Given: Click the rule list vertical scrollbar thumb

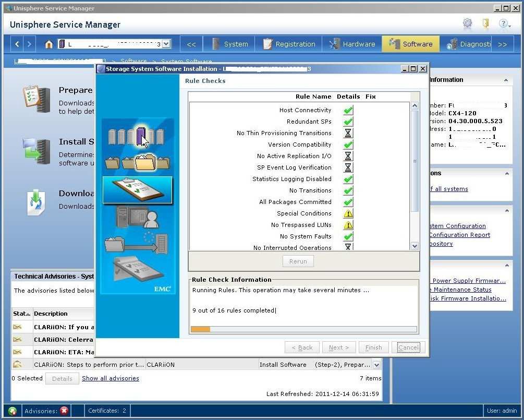Looking at the screenshot, I should (x=415, y=161).
